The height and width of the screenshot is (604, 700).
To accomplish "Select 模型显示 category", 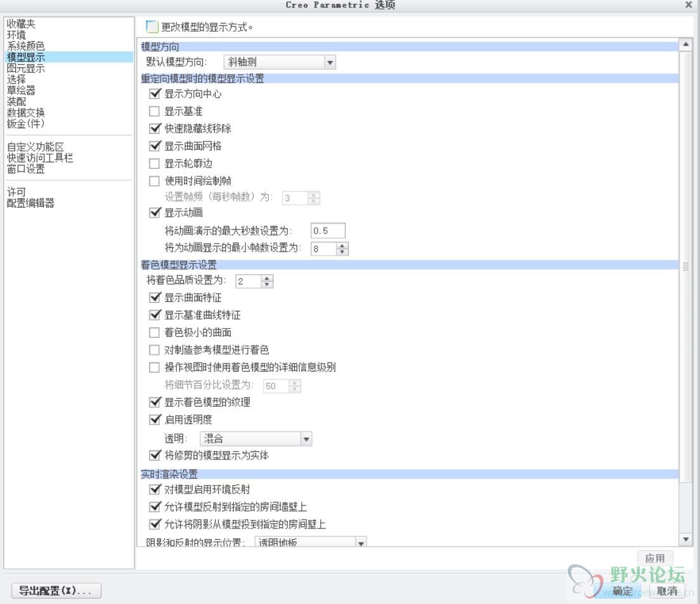I will pyautogui.click(x=69, y=57).
